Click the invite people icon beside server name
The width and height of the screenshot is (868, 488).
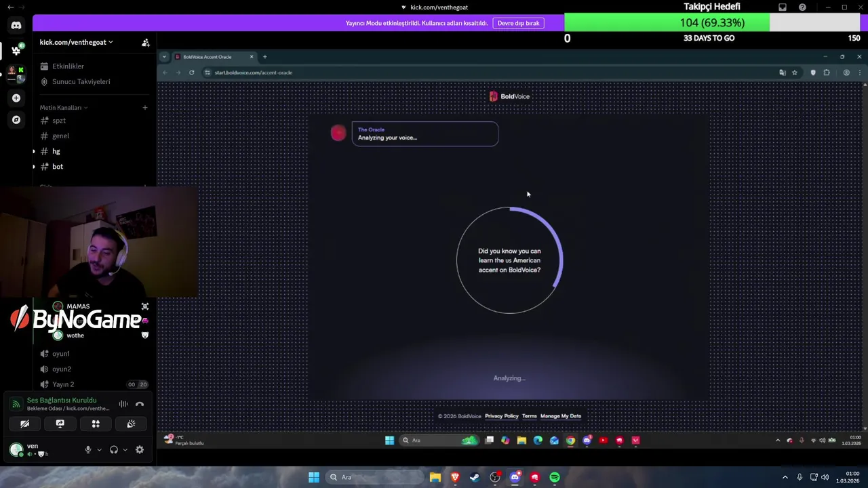coord(145,42)
